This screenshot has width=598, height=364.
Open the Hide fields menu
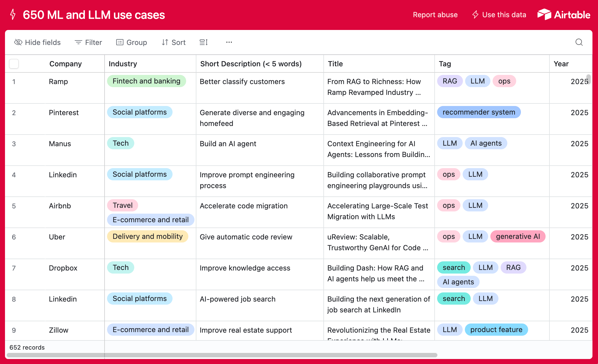point(37,42)
